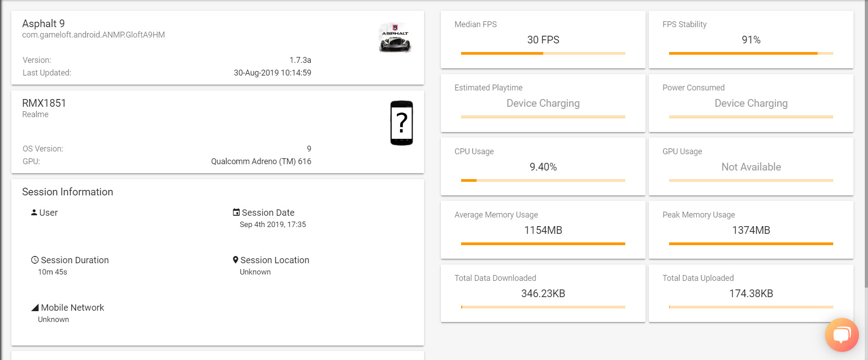Click GPU value Qualcomm Adreno (TM) 616
The height and width of the screenshot is (360, 868).
(261, 161)
